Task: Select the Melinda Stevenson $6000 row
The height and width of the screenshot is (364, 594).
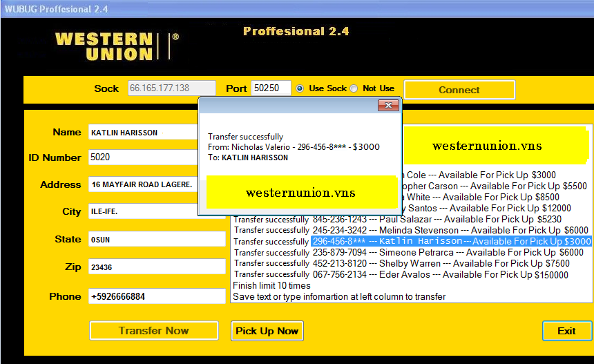Action: point(412,230)
